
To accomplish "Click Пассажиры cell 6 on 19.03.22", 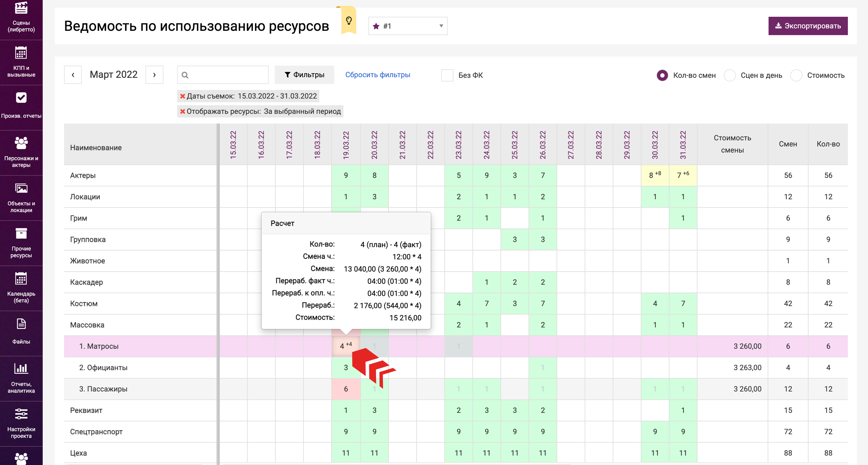I will click(346, 389).
